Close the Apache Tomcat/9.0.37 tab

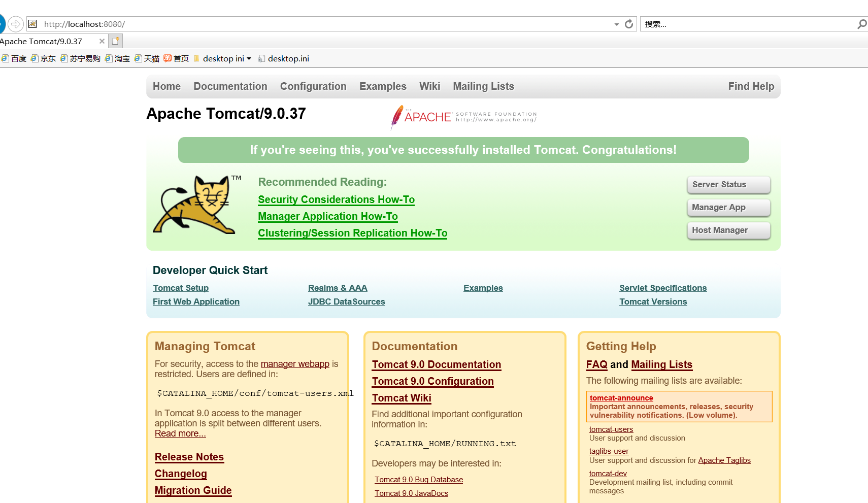pyautogui.click(x=102, y=41)
